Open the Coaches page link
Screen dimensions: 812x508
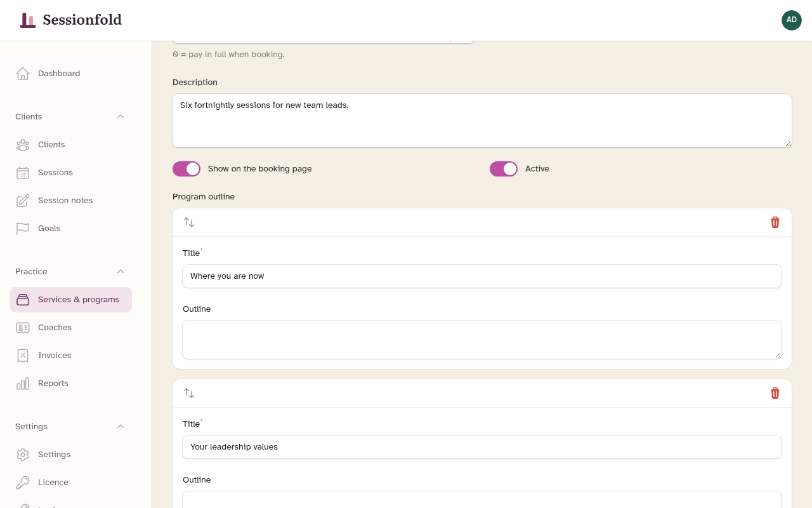(x=71, y=328)
